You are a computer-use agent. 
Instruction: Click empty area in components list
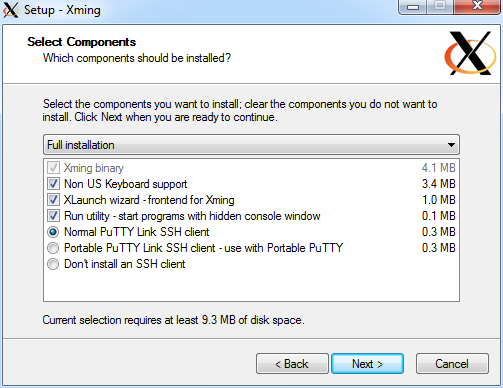[251, 285]
